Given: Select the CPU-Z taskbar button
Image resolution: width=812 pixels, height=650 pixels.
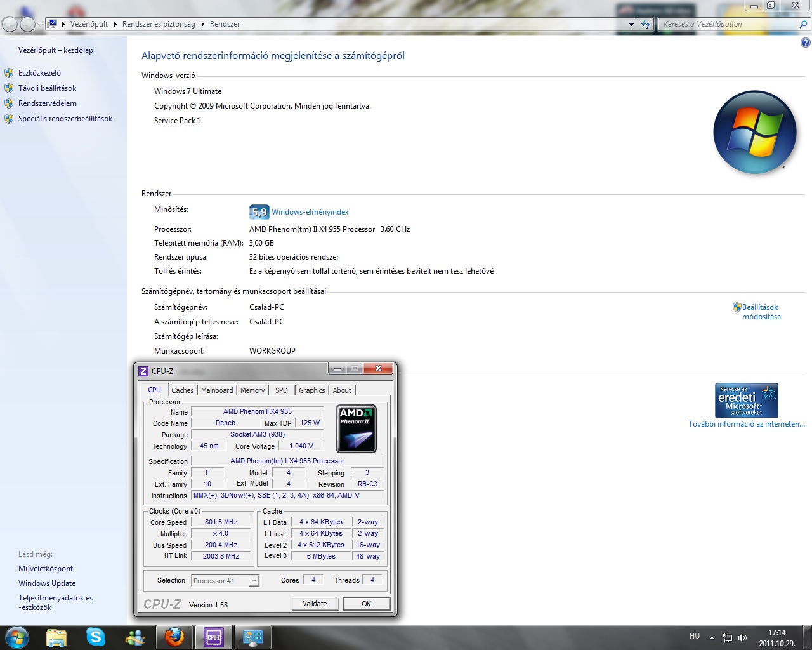Looking at the screenshot, I should (x=214, y=637).
